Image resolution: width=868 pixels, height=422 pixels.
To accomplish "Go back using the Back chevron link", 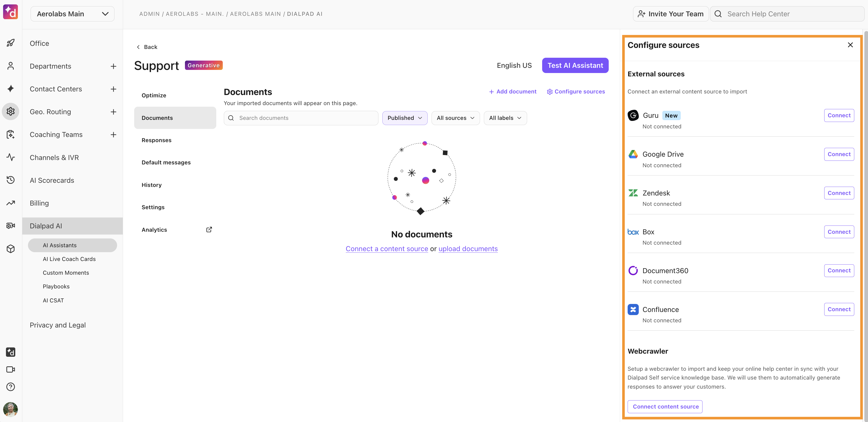I will 147,47.
